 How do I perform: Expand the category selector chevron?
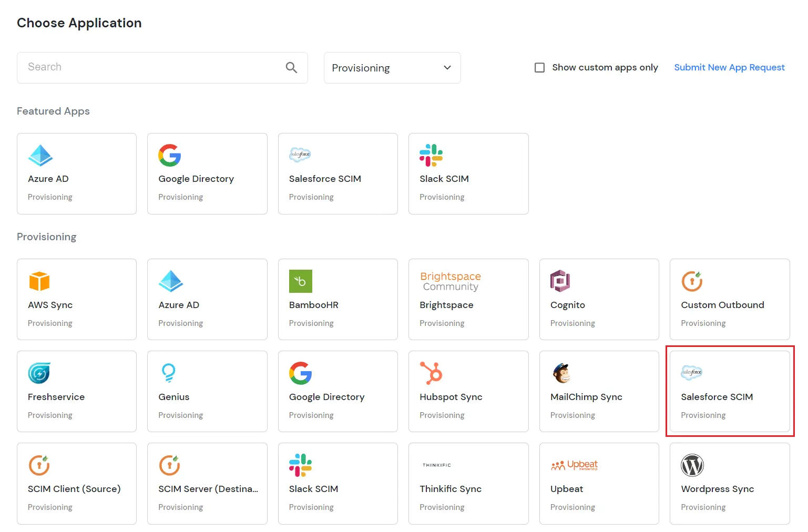pos(447,68)
